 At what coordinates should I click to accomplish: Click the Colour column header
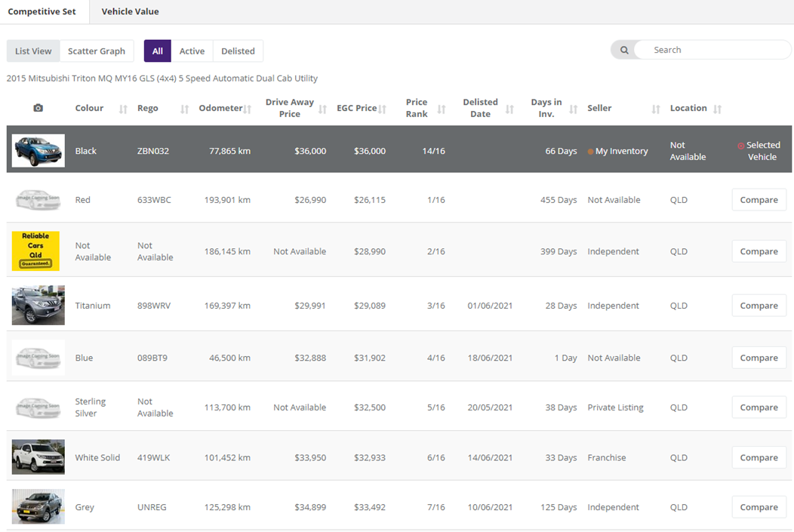89,108
